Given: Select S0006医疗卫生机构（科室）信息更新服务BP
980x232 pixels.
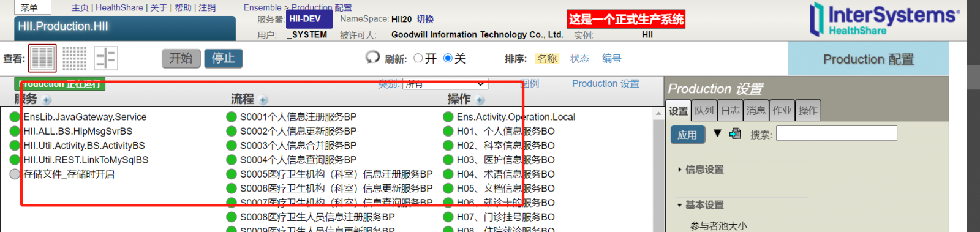Looking at the screenshot, I should tap(336, 188).
